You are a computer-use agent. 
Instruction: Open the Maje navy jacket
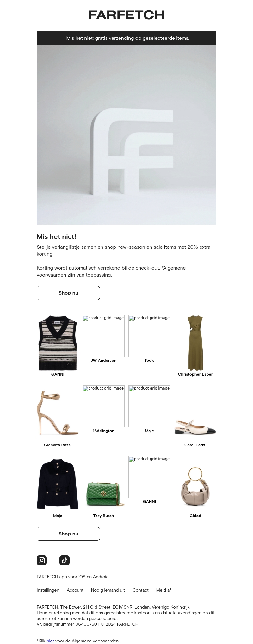tap(58, 484)
